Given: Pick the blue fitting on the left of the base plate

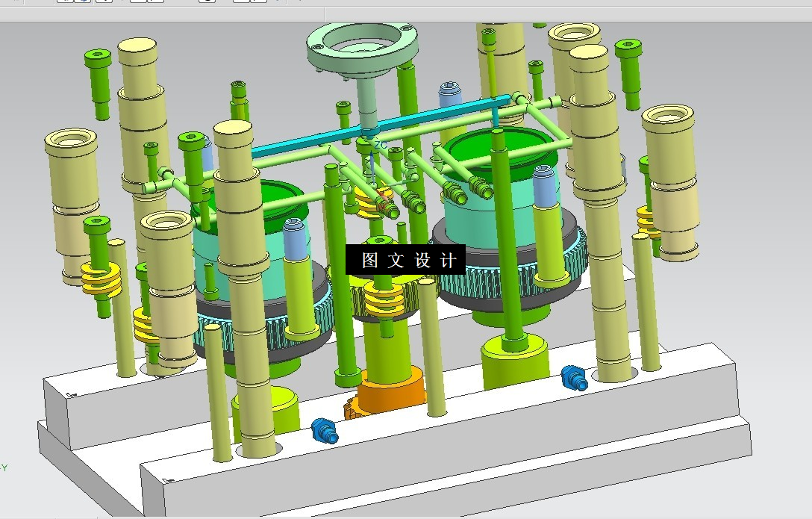Looking at the screenshot, I should [325, 431].
